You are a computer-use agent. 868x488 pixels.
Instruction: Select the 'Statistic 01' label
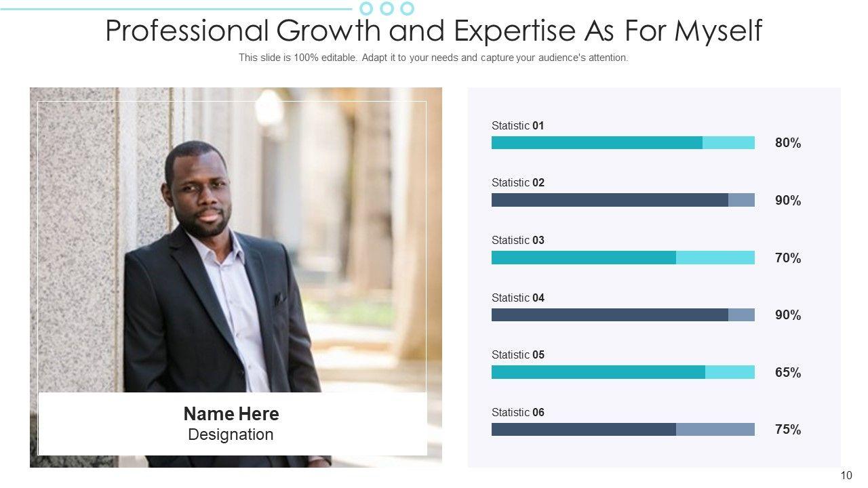[x=517, y=125]
